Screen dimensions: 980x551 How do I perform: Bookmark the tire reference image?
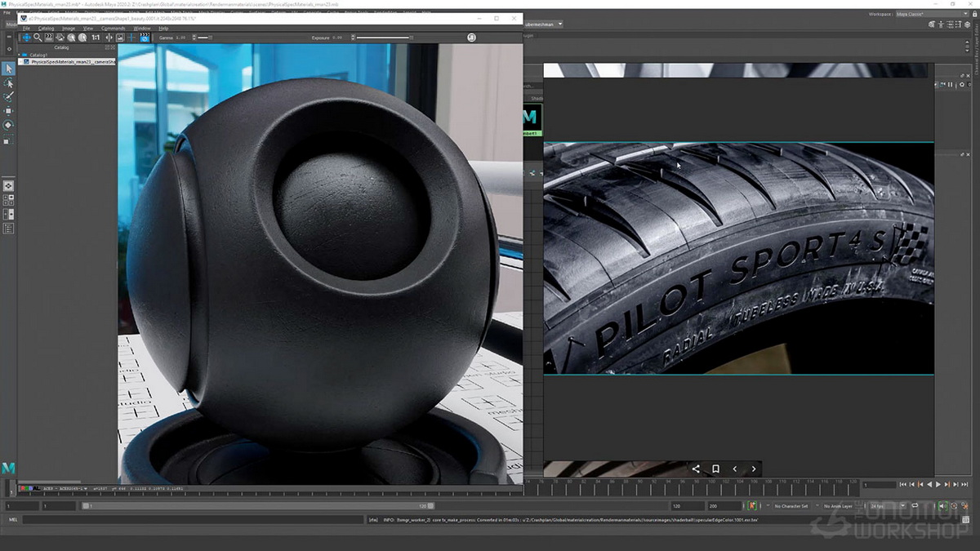[715, 469]
